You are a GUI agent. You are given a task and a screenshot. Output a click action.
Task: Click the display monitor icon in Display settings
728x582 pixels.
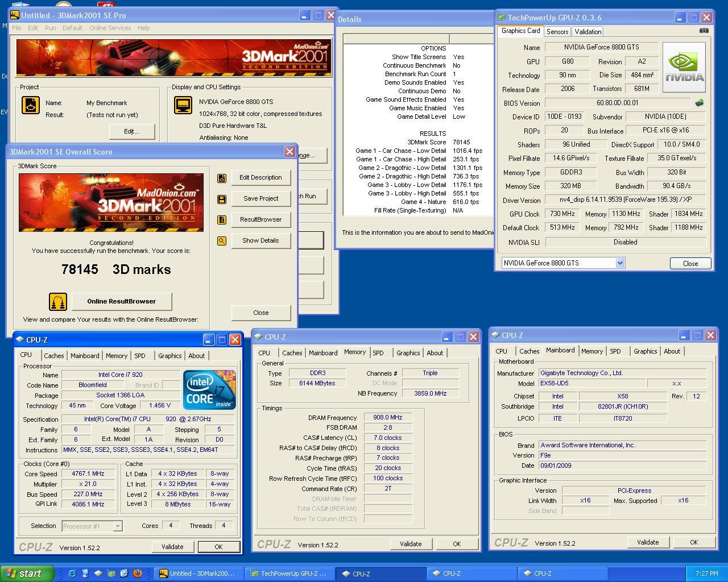pyautogui.click(x=183, y=105)
